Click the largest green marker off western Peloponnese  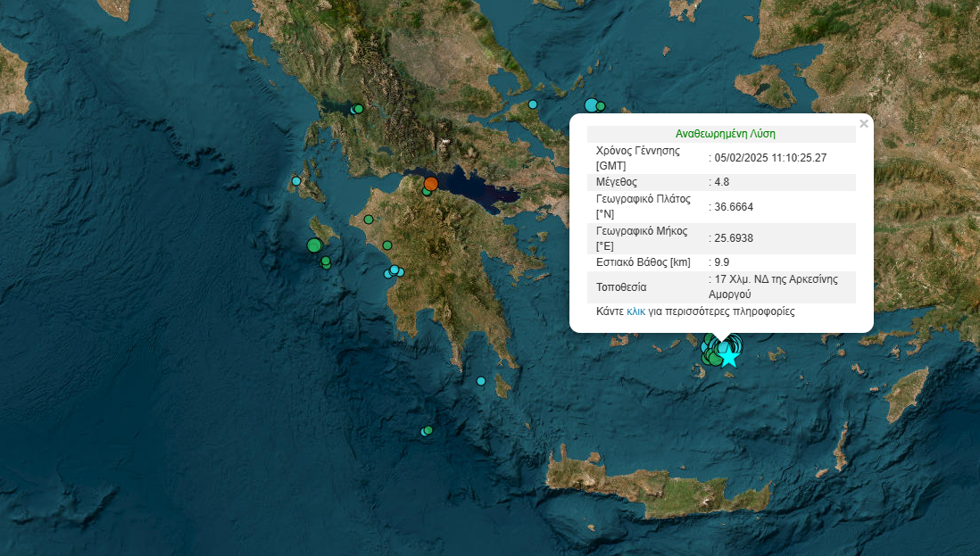[x=314, y=245]
